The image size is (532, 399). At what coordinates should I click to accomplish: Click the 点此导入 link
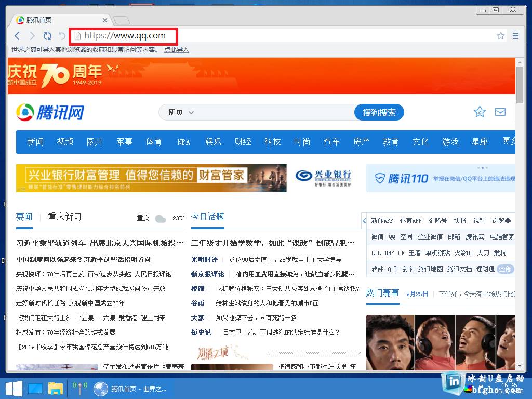tap(177, 50)
